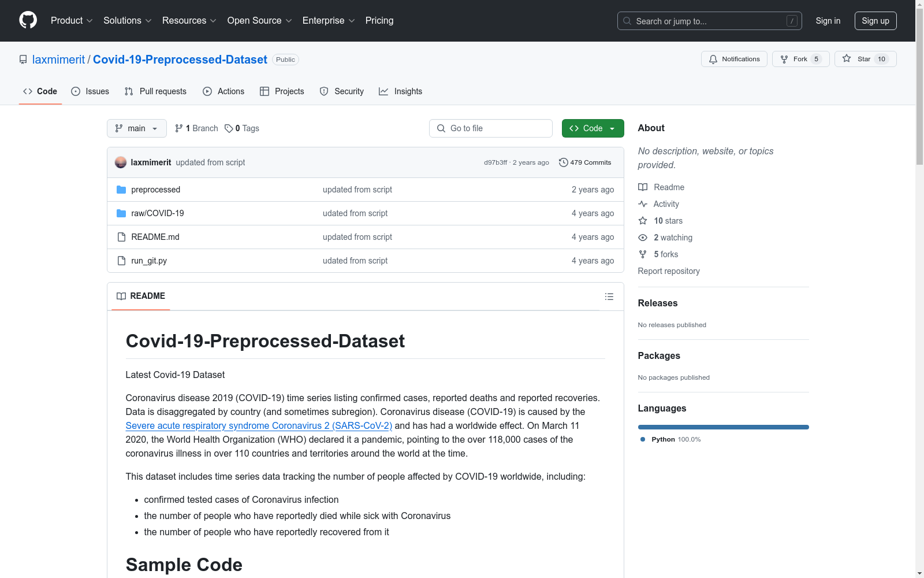
Task: Click the star icon next to 10 stars
Action: 643,221
